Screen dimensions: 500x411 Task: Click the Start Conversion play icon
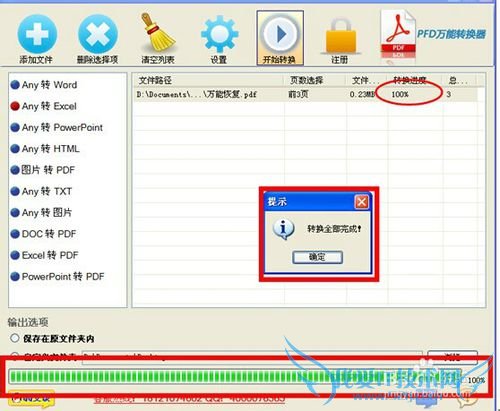280,34
